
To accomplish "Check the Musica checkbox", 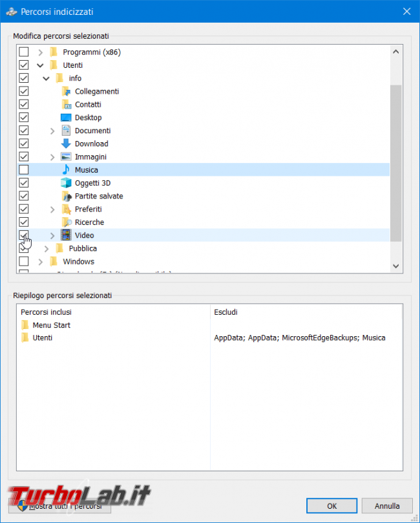I will [24, 169].
